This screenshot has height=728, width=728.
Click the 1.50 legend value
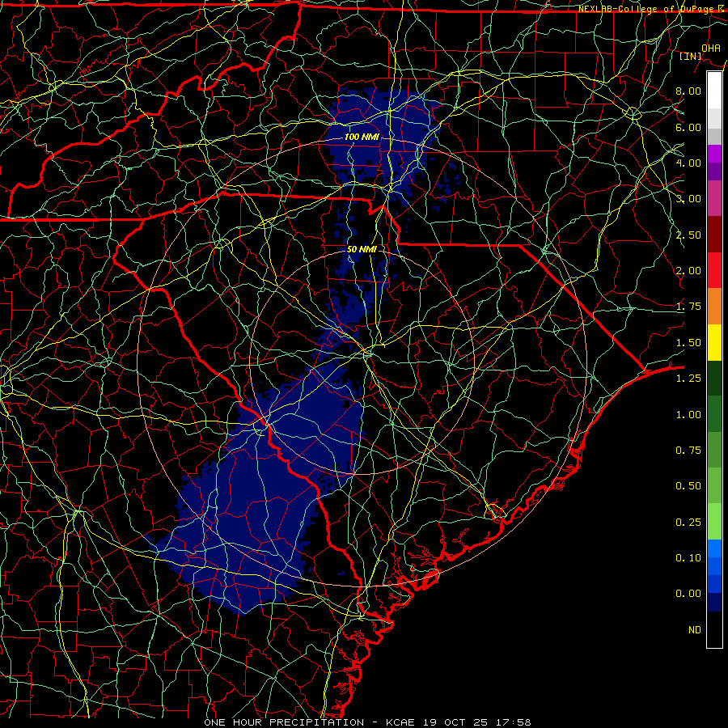click(x=688, y=343)
